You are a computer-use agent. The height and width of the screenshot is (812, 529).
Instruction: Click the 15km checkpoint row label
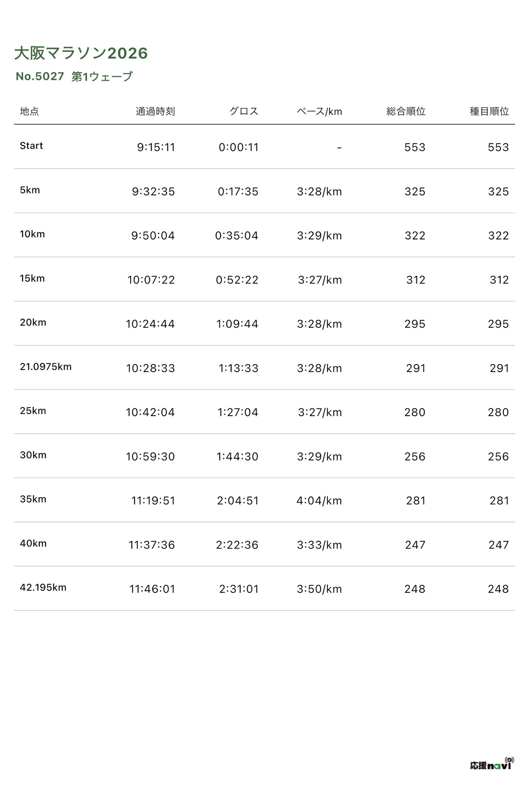[x=32, y=279]
